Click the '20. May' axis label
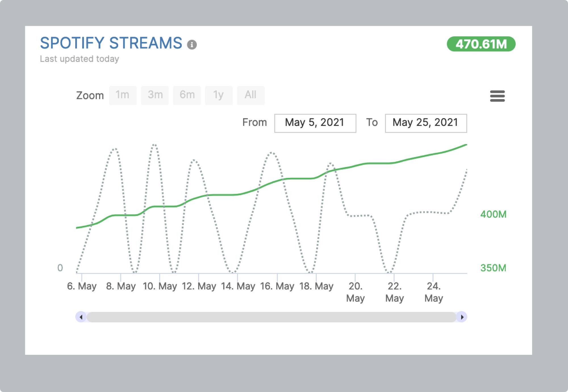 click(x=355, y=292)
